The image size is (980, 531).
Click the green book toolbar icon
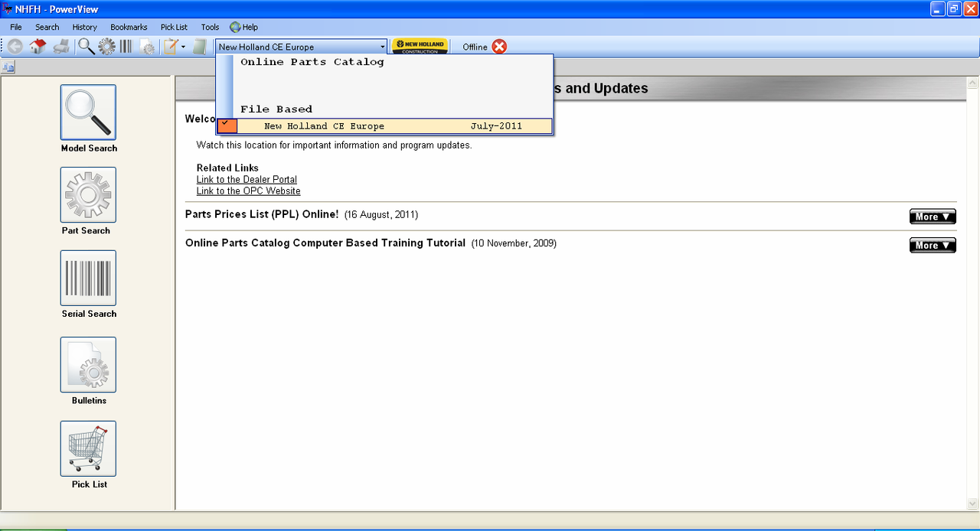200,47
